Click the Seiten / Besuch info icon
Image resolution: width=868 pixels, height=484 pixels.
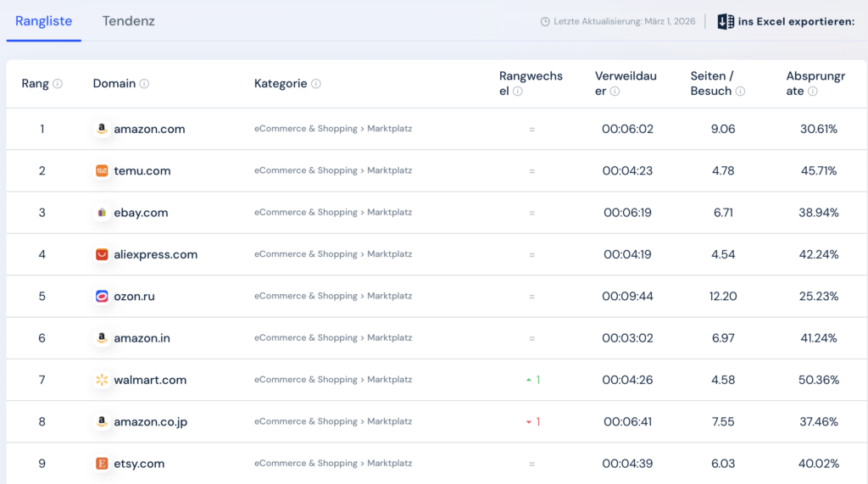(x=740, y=92)
